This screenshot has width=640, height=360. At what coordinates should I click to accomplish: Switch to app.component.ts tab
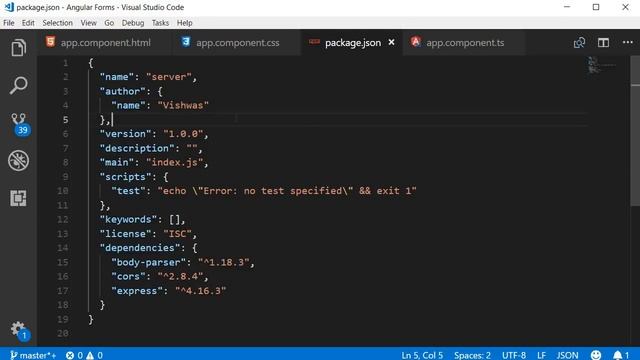465,42
